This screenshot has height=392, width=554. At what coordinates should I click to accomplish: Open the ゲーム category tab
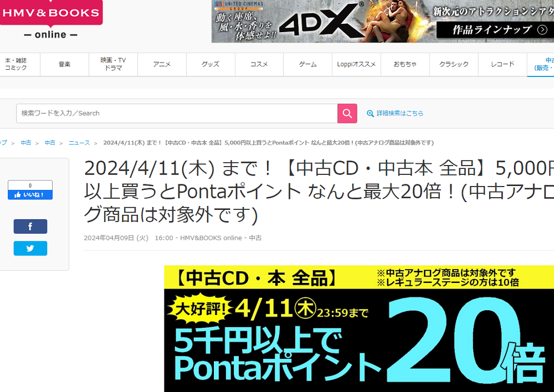click(307, 64)
